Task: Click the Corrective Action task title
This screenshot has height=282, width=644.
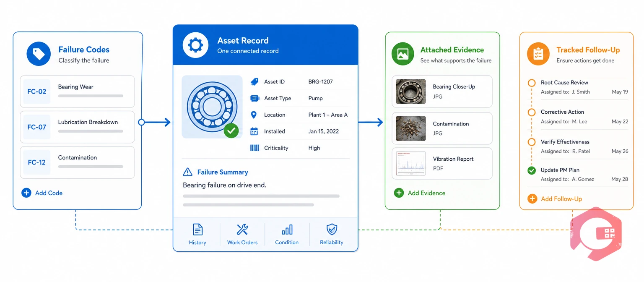Action: (x=562, y=112)
